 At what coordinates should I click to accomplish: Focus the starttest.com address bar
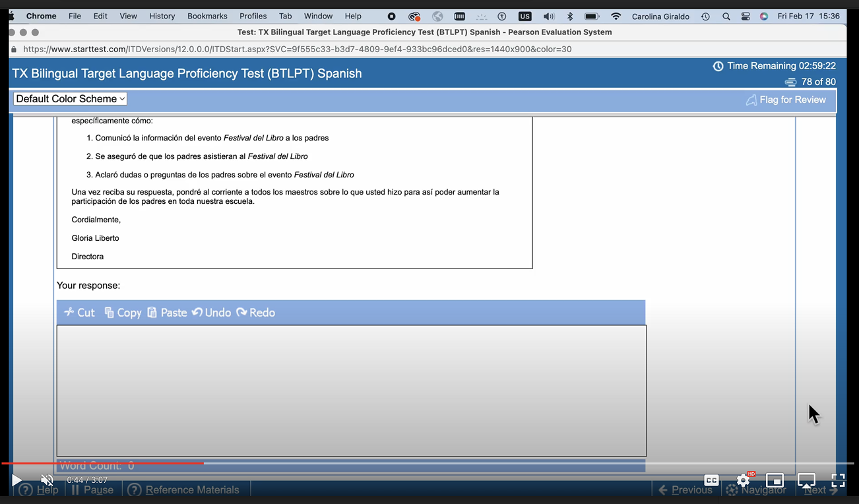point(297,49)
